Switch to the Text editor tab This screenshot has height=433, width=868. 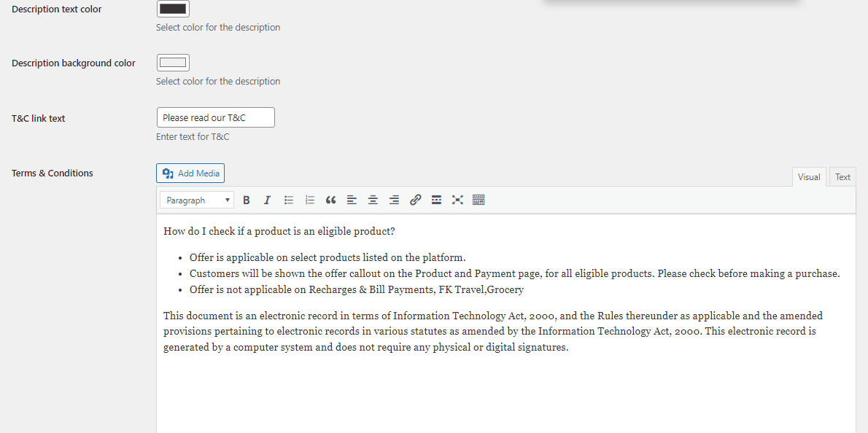coord(842,177)
